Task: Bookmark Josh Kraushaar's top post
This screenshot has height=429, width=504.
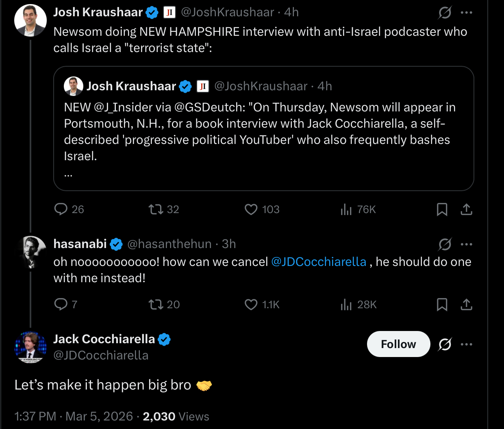Action: click(x=442, y=209)
